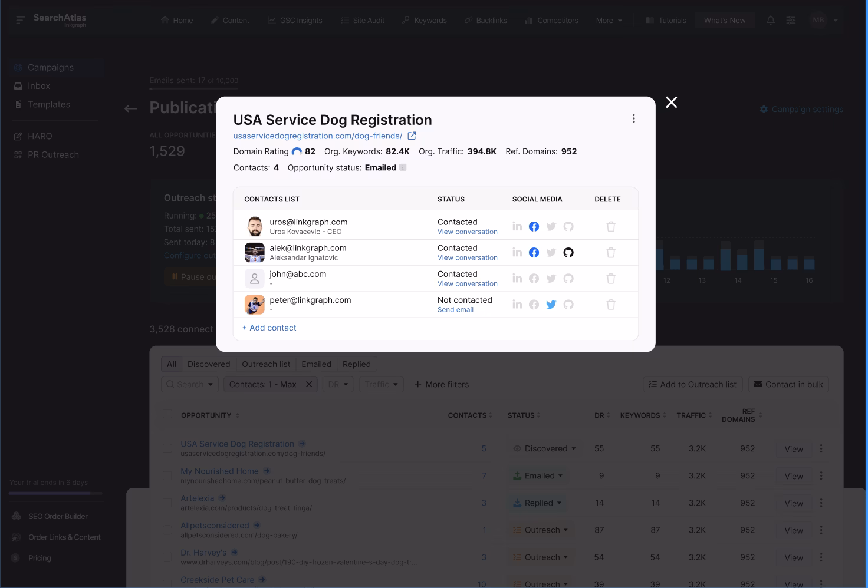Click Twitter icon for peter@linkgraph.com
The height and width of the screenshot is (588, 868).
pyautogui.click(x=551, y=305)
